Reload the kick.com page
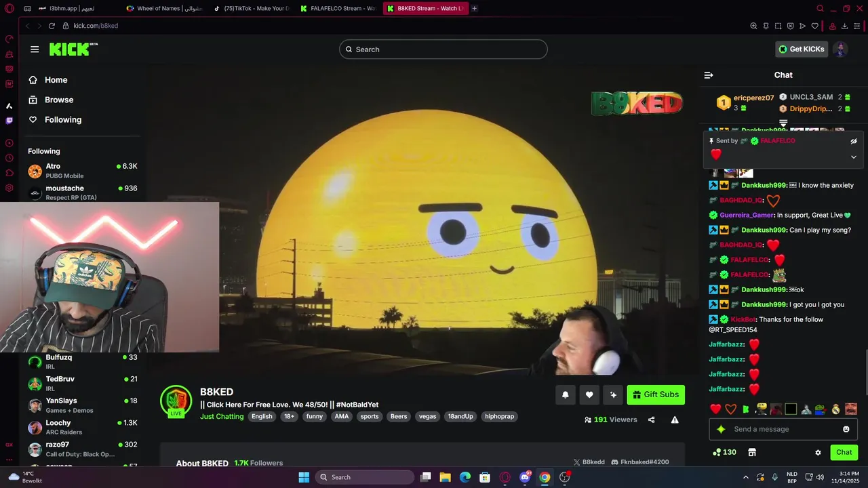The image size is (868, 488). tap(52, 26)
